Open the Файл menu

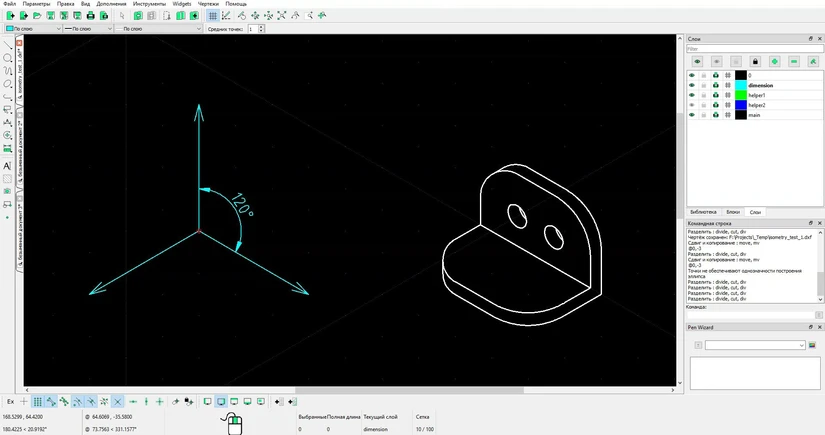tap(9, 4)
